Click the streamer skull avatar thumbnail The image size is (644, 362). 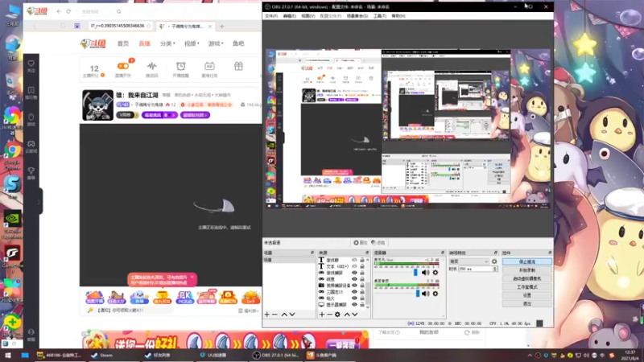(x=97, y=105)
